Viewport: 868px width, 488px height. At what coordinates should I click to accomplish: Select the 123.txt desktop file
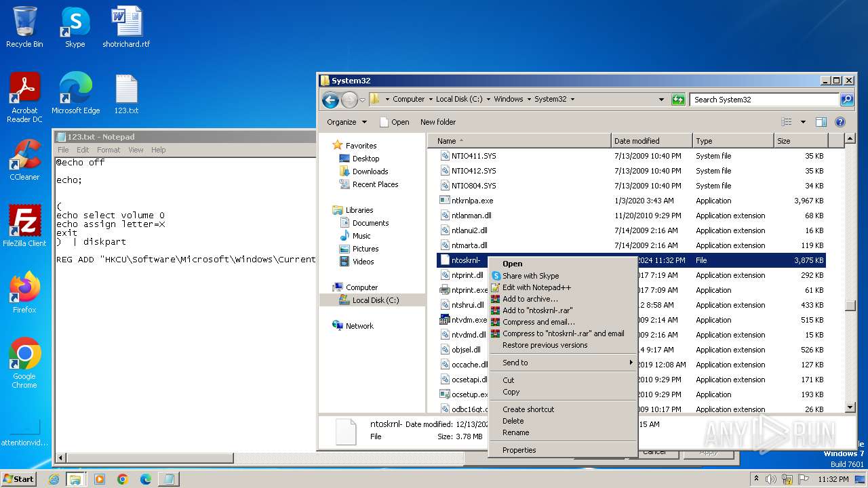[126, 94]
